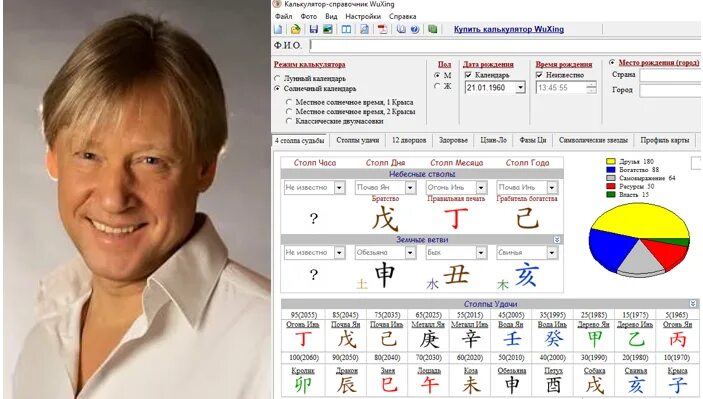This screenshot has width=703, height=399.
Task: Click the reference book toolbar icon
Action: point(401,29)
